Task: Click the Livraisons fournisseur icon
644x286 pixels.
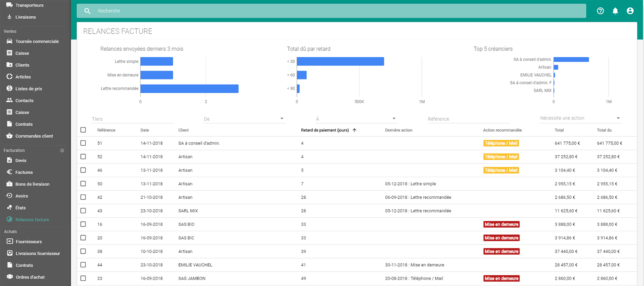Action: pyautogui.click(x=10, y=253)
